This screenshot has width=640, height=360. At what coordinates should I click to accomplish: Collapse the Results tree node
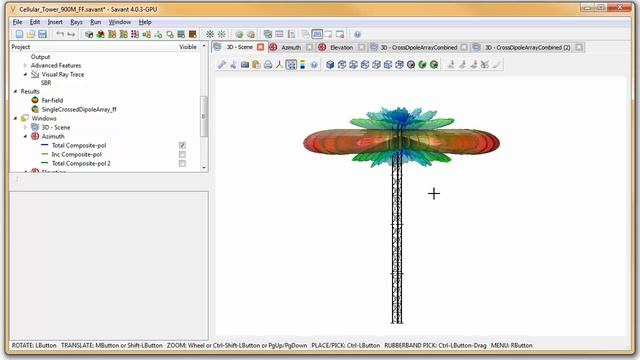pyautogui.click(x=16, y=91)
